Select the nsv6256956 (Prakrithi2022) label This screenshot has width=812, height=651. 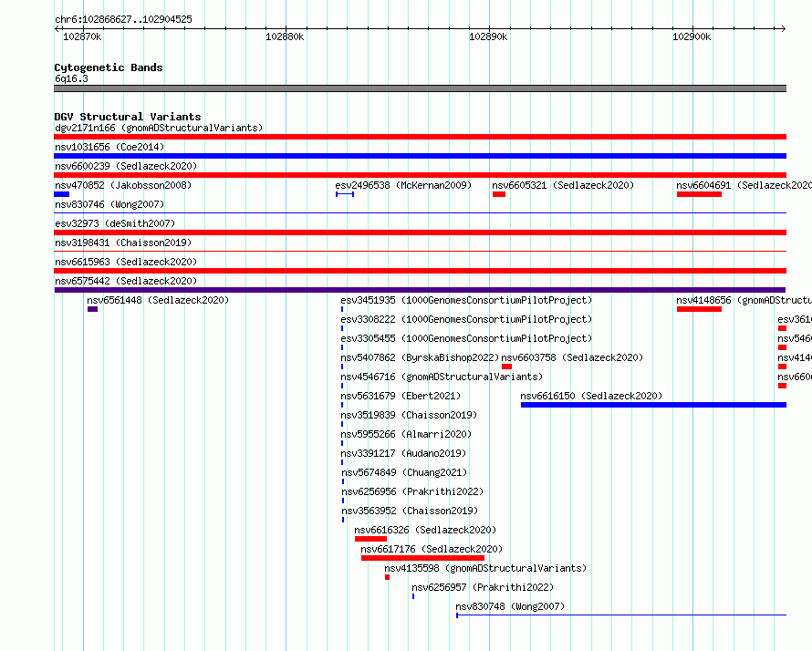pos(412,491)
